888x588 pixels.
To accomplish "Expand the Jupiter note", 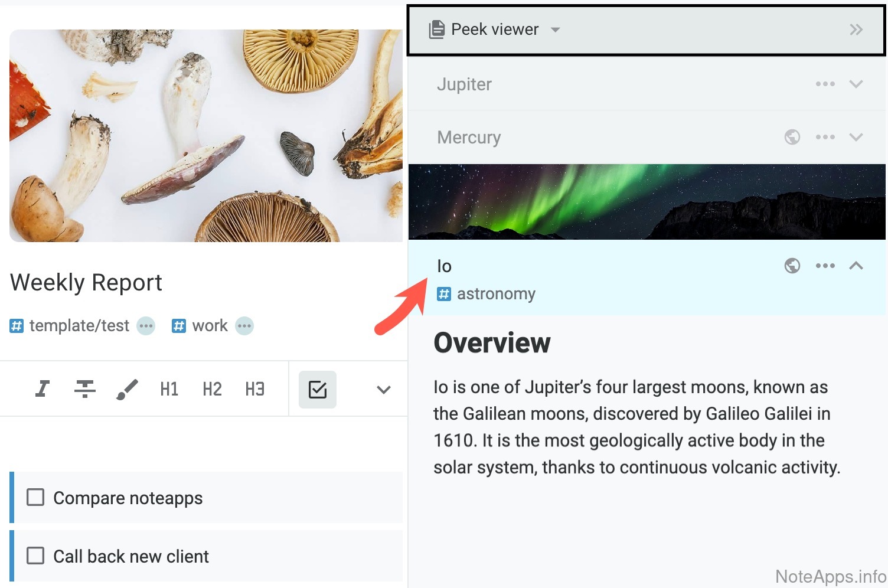I will [856, 84].
